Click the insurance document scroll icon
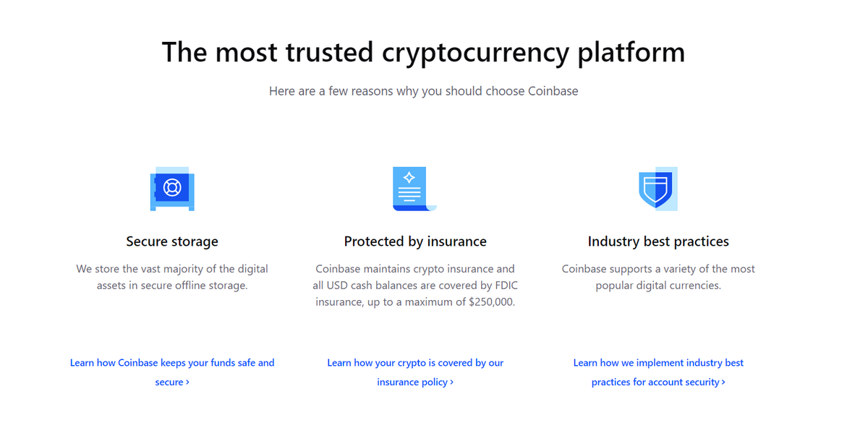The height and width of the screenshot is (441, 868). coord(415,189)
